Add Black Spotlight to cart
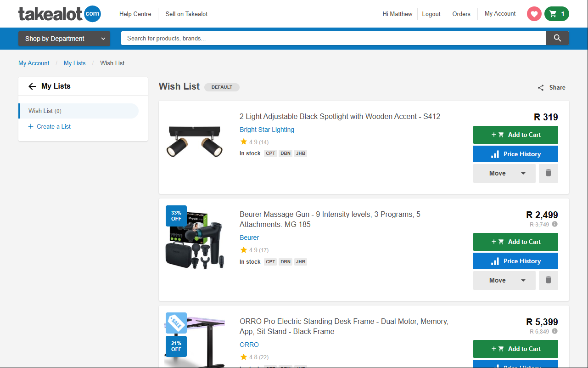Viewport: 588px width, 368px height. coord(516,135)
